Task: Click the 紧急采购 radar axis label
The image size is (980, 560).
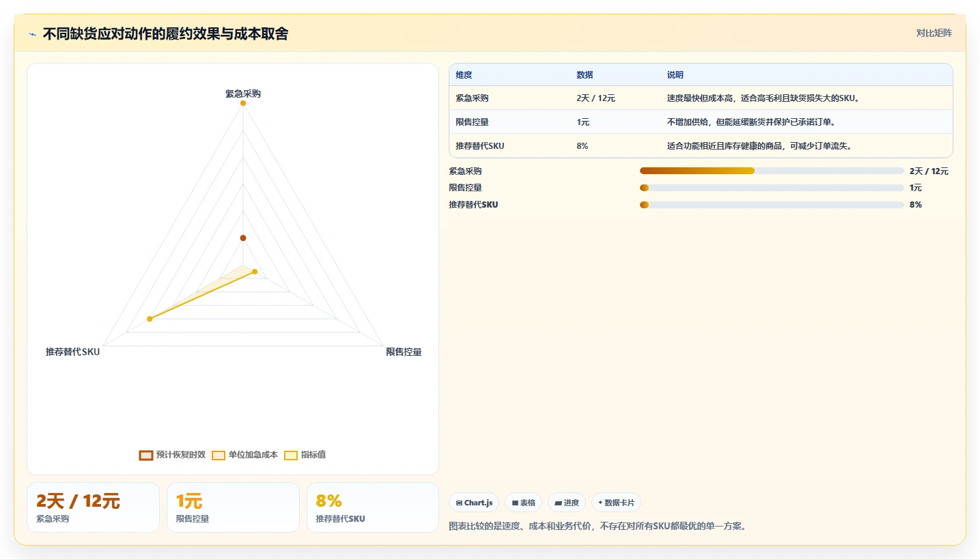Action: coord(243,94)
